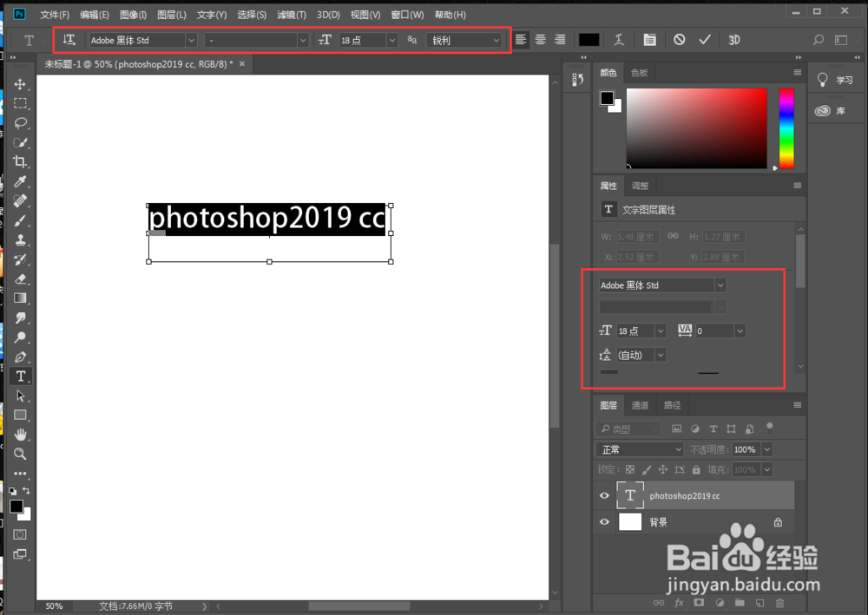Click the hue spectrum slider strip
This screenshot has width=868, height=615.
pos(786,128)
